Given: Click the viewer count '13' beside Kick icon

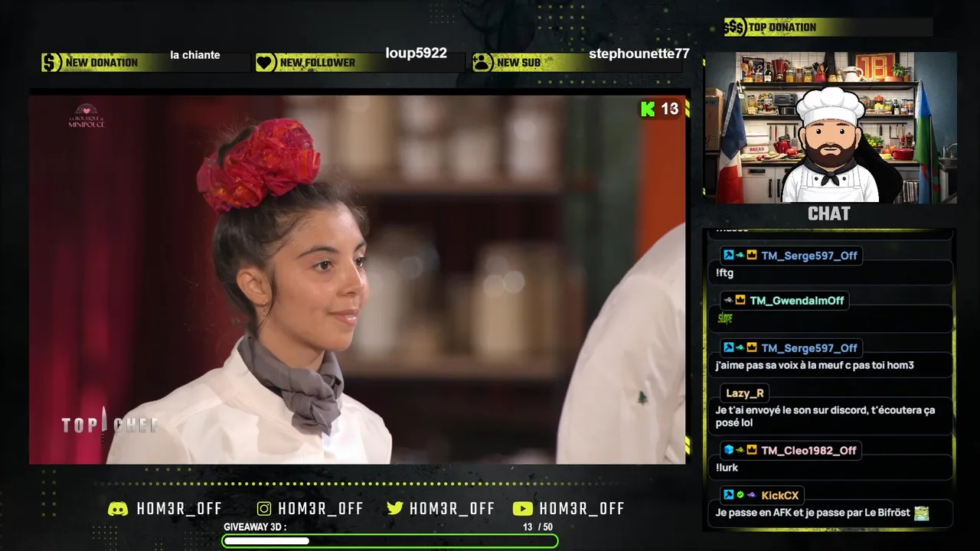Looking at the screenshot, I should click(670, 109).
